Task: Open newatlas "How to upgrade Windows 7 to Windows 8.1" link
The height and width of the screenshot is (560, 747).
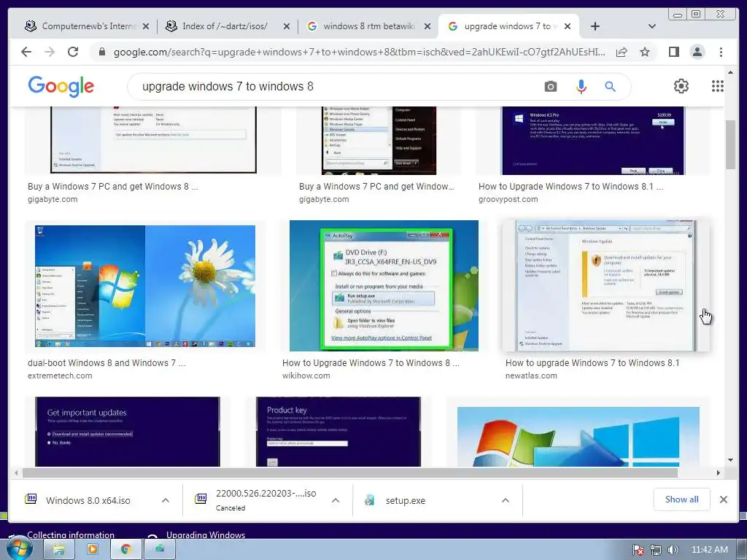Action: 592,363
